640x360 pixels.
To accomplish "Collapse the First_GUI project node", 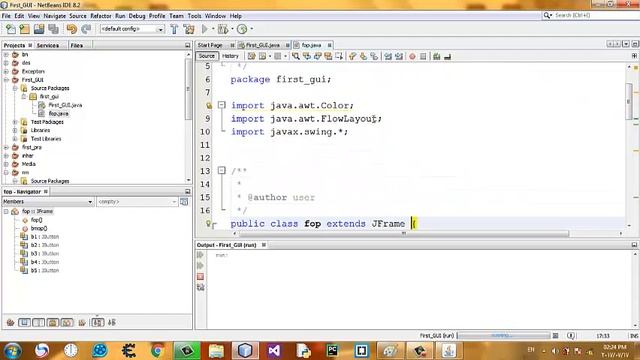I will click(x=6, y=80).
